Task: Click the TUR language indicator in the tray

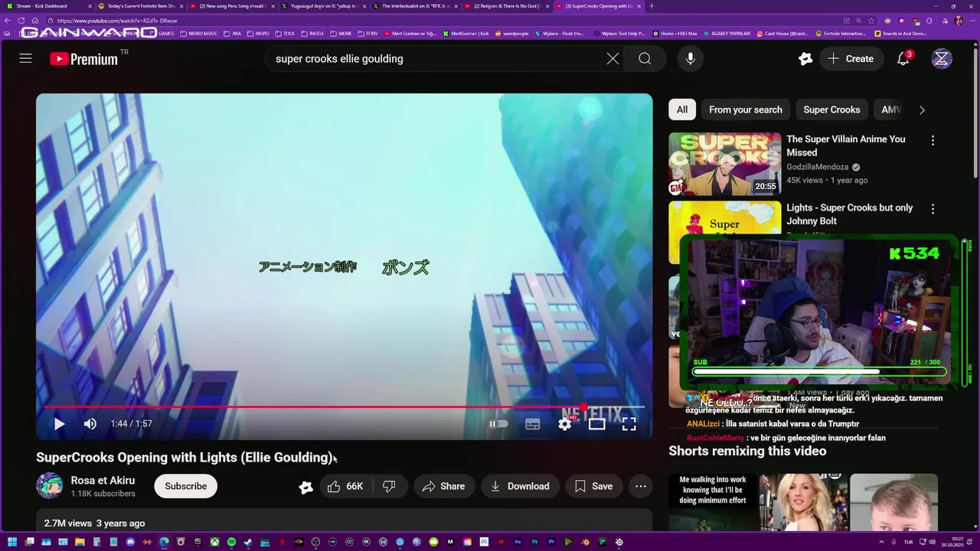Action: tap(908, 542)
